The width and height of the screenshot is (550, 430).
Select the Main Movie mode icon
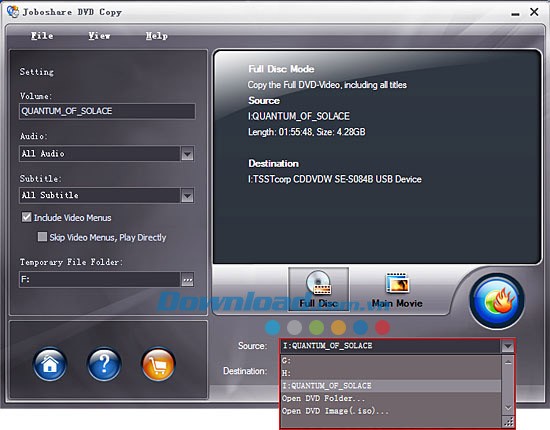tap(397, 290)
